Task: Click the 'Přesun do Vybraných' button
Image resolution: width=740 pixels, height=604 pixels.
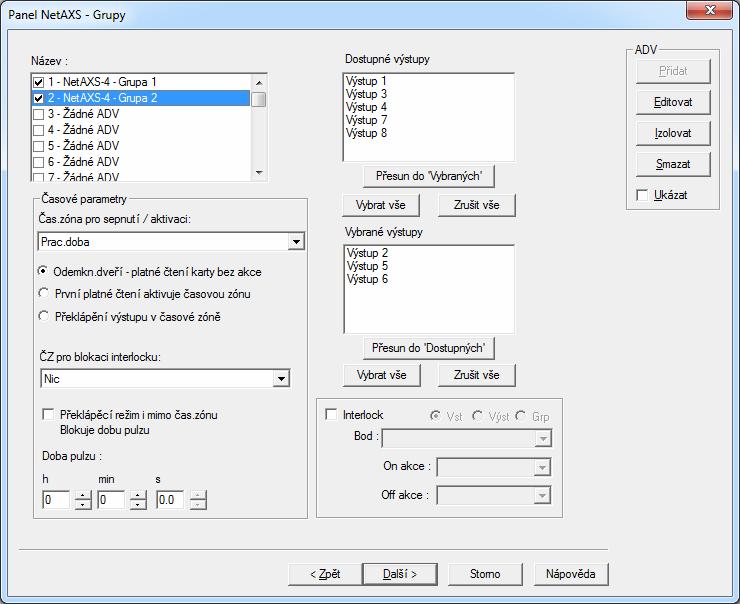Action: pos(429,176)
